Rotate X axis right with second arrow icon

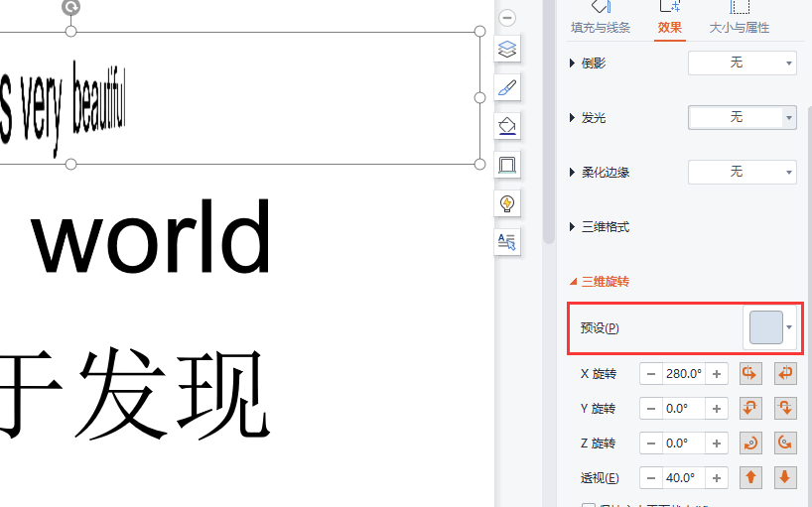785,373
